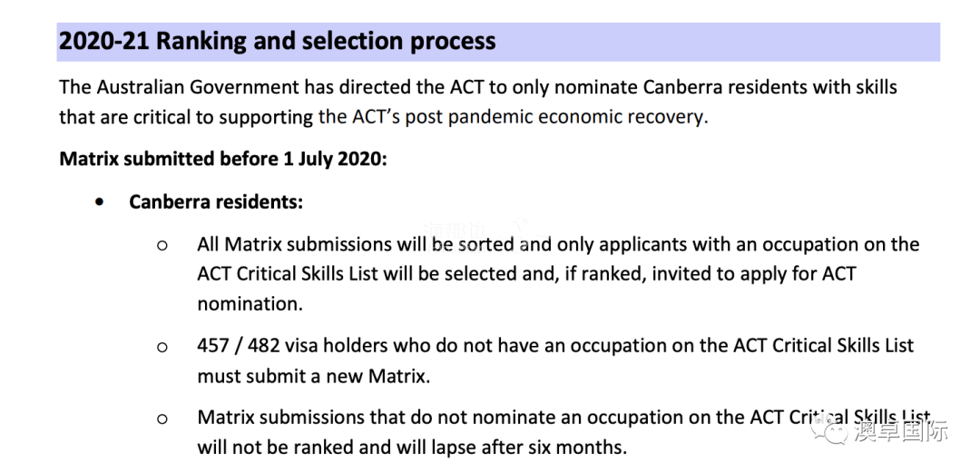Click the '2020-21 Ranking and selection process' heading
Screen dimensions: 980x473
pos(277,41)
